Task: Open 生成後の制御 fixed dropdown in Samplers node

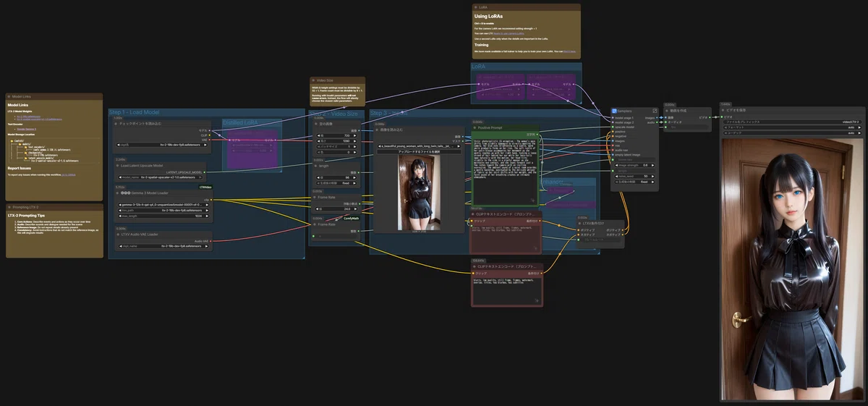Action: [635, 182]
